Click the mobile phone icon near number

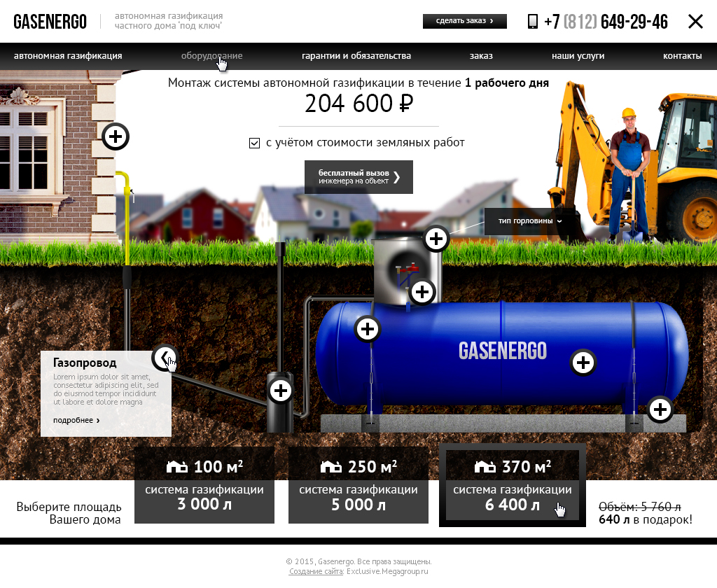tap(533, 22)
